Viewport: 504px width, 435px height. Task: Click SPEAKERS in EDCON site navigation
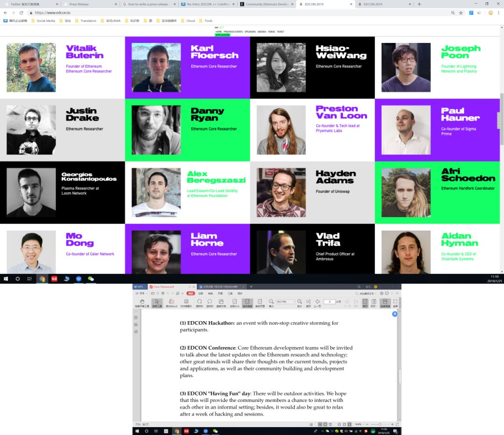[250, 32]
